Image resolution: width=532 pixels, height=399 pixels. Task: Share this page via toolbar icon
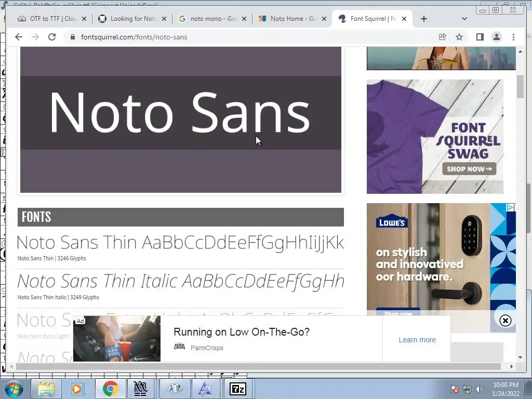click(442, 37)
